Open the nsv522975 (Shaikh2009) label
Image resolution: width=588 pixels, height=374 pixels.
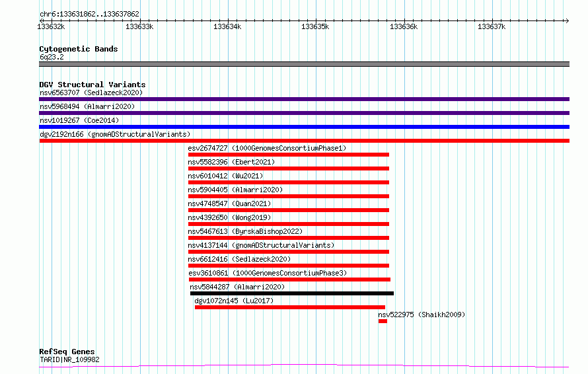coord(422,315)
